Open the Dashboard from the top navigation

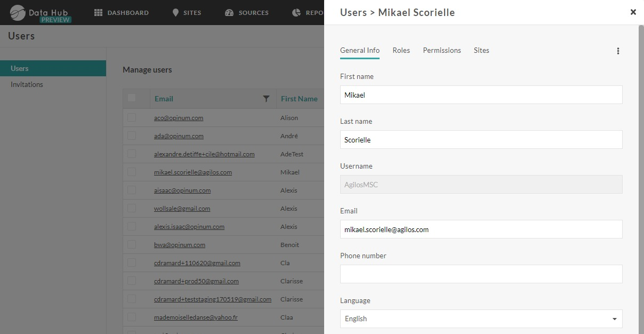122,12
